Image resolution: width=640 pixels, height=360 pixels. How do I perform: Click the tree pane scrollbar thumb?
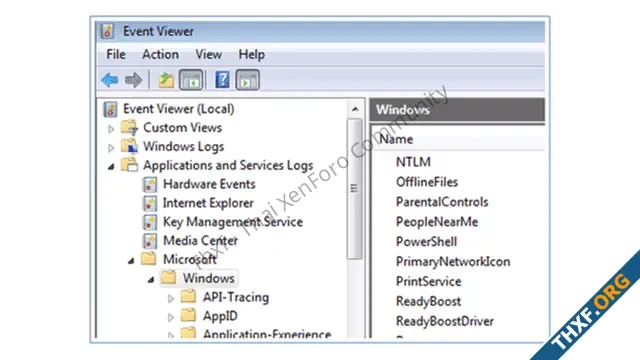(355, 189)
